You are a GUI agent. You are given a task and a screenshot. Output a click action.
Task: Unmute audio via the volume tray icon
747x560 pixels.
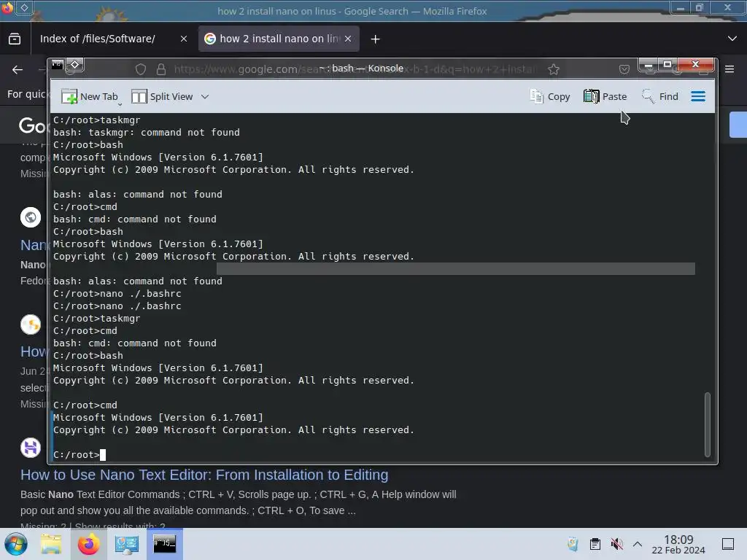[x=616, y=544]
